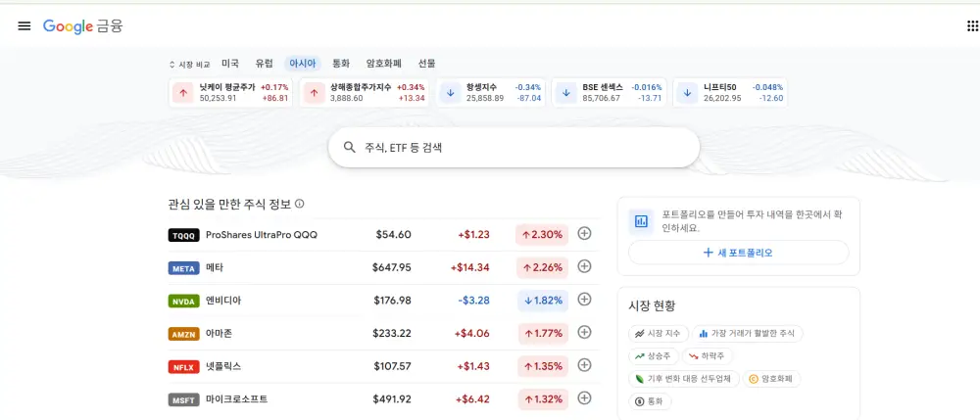Click the +$6.42 change for 마이크로소프트
Screen dimensions: 980x420
point(472,399)
